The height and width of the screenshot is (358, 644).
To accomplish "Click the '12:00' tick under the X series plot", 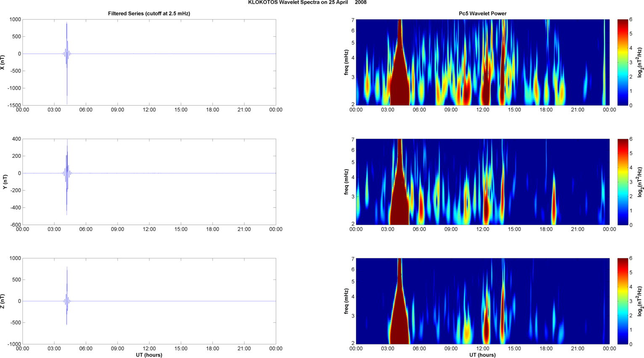I will click(149, 110).
